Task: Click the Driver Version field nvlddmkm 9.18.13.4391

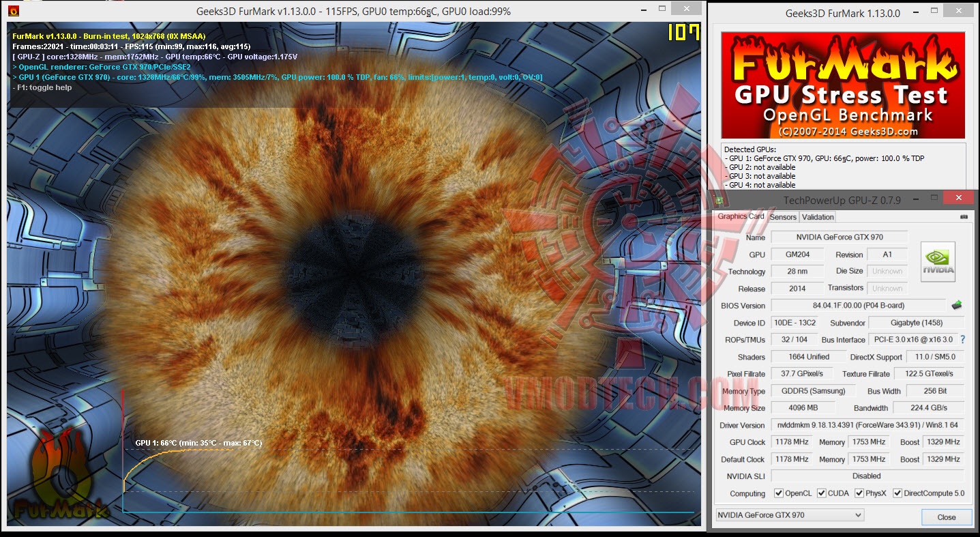Action: (867, 425)
